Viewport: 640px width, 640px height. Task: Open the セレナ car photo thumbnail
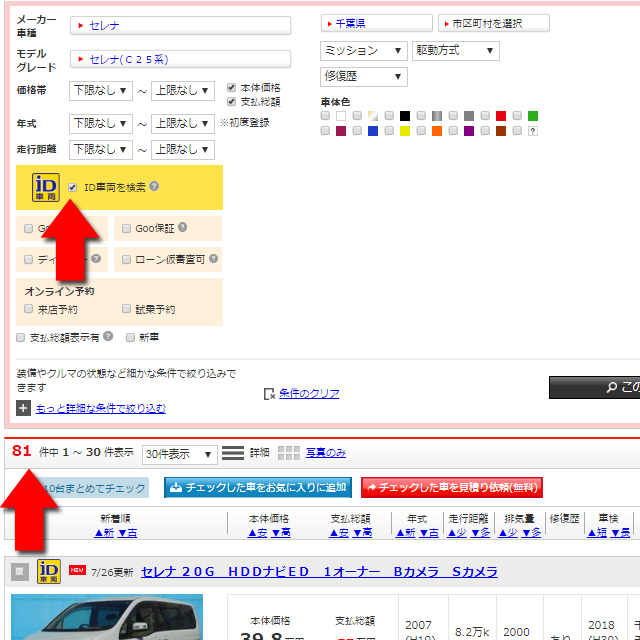coord(107,617)
